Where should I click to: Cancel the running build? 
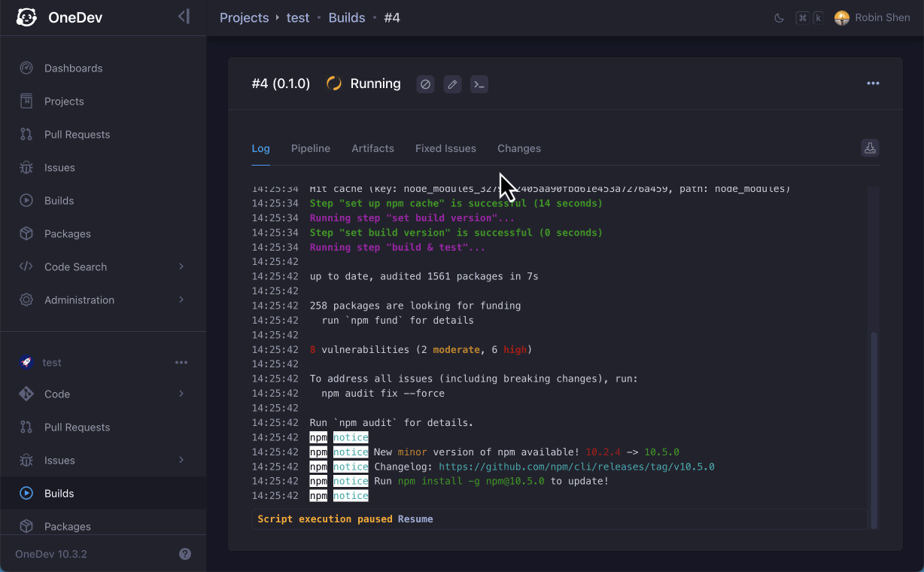425,84
